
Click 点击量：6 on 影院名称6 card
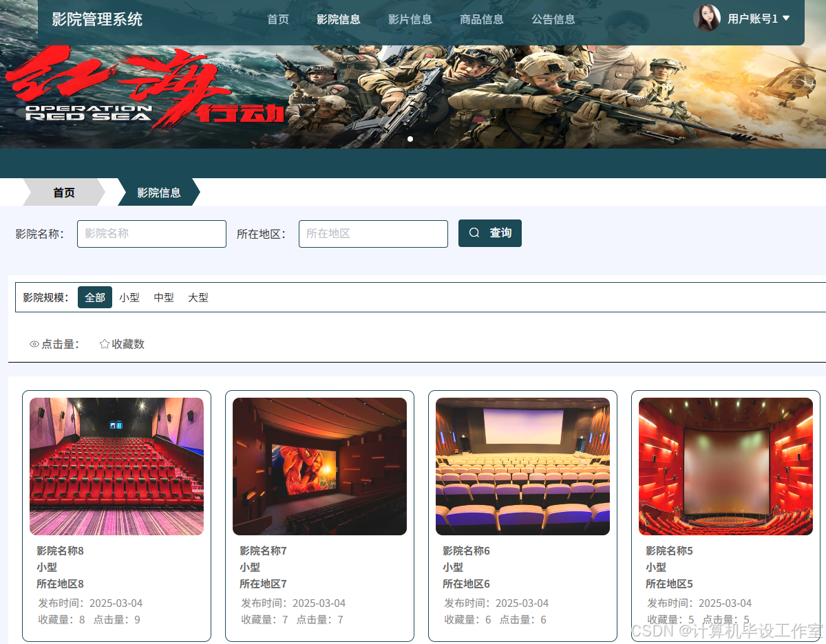pos(522,619)
